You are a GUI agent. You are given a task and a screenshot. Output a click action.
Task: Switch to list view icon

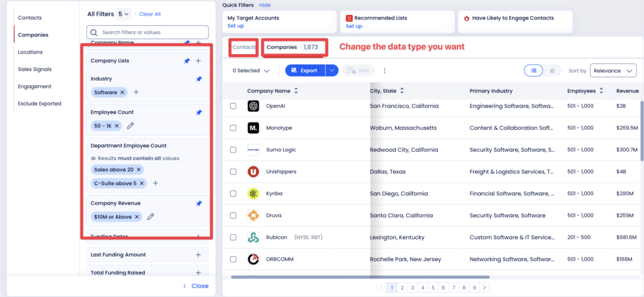click(x=533, y=70)
